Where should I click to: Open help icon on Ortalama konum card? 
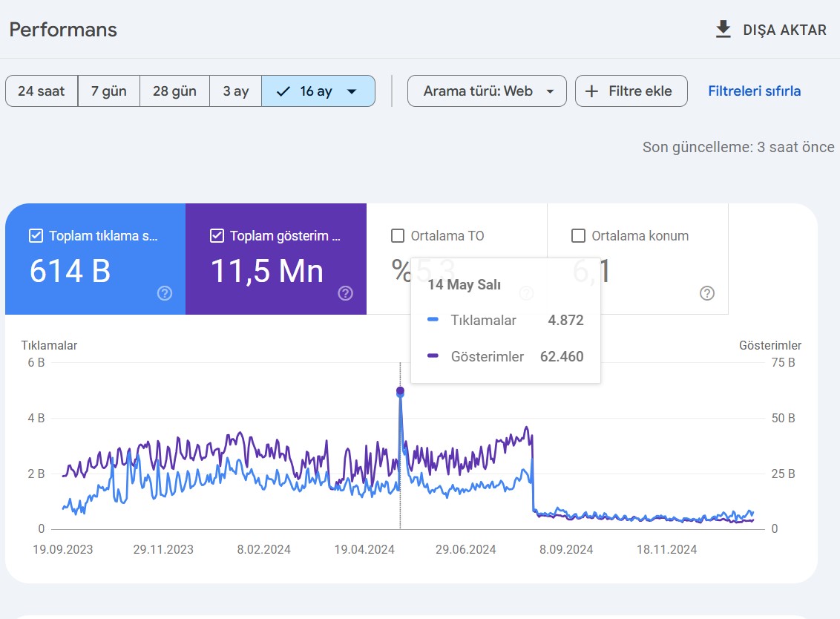[x=707, y=293]
